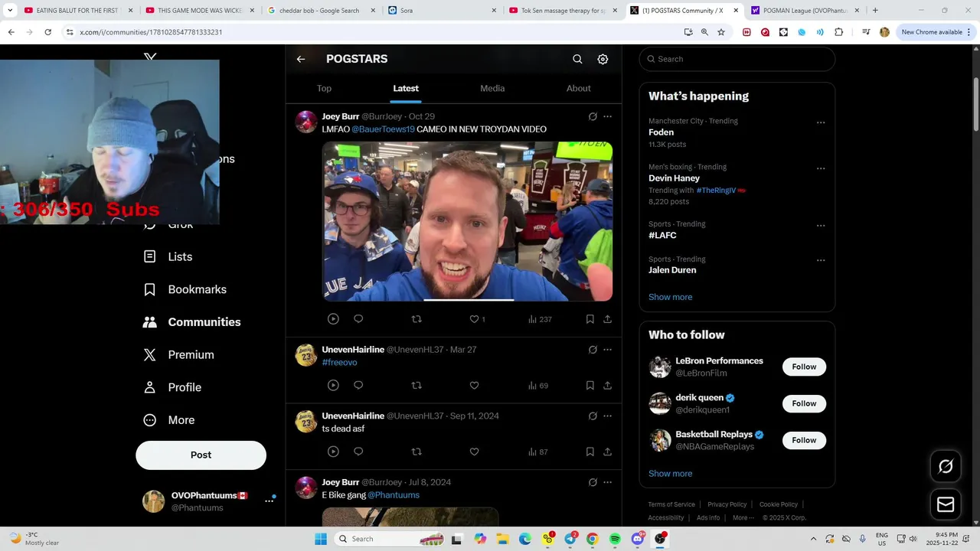Switch to the Latest tab
The height and width of the screenshot is (551, 980).
406,88
